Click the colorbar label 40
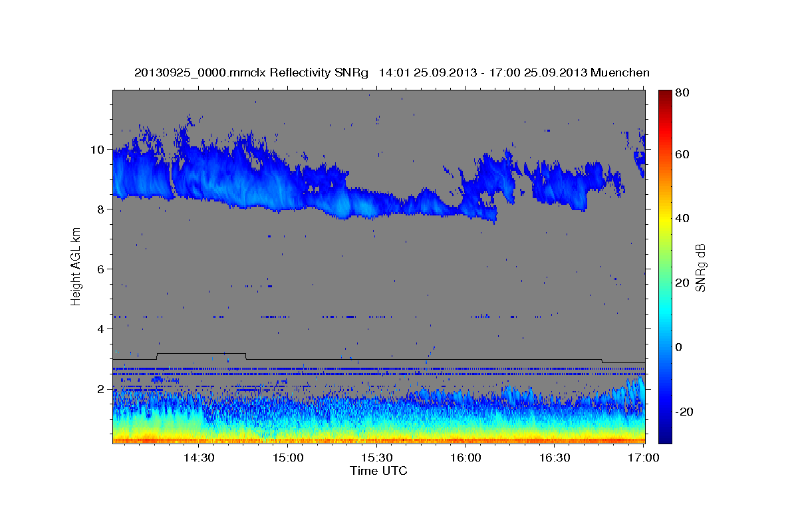 click(x=684, y=218)
